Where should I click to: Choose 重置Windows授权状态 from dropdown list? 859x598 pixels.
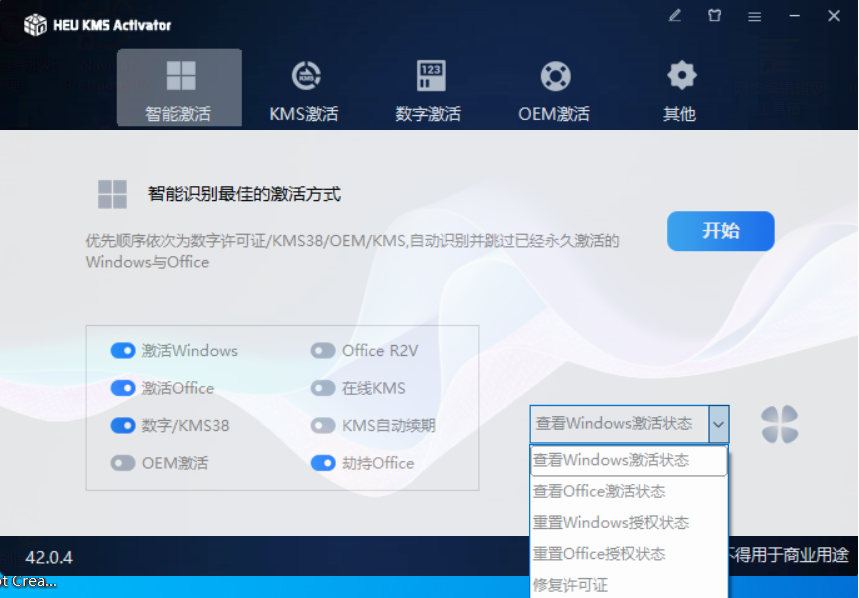tap(610, 523)
